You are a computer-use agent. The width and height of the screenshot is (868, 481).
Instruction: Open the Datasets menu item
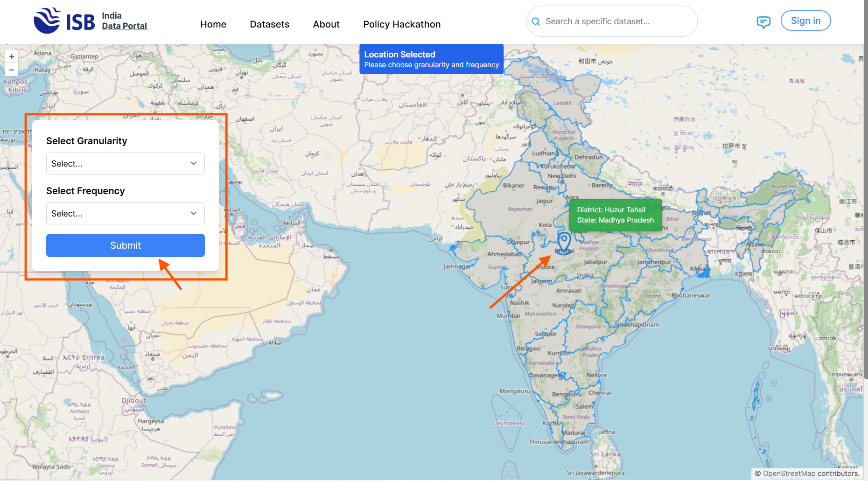click(269, 24)
